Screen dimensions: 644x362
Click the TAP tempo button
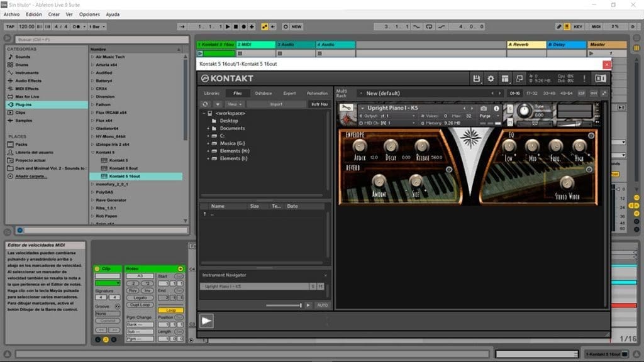[10, 26]
